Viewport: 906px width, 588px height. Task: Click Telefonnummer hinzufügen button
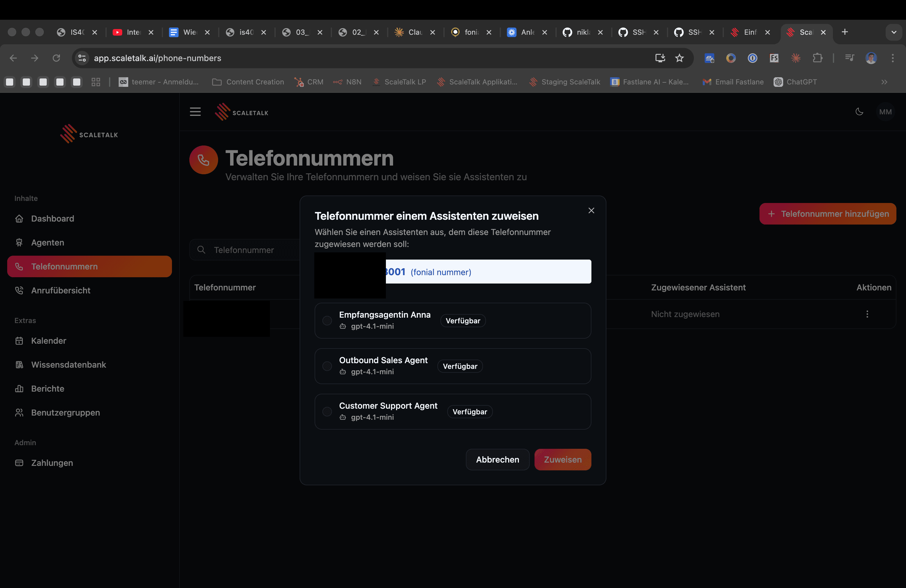pyautogui.click(x=828, y=214)
